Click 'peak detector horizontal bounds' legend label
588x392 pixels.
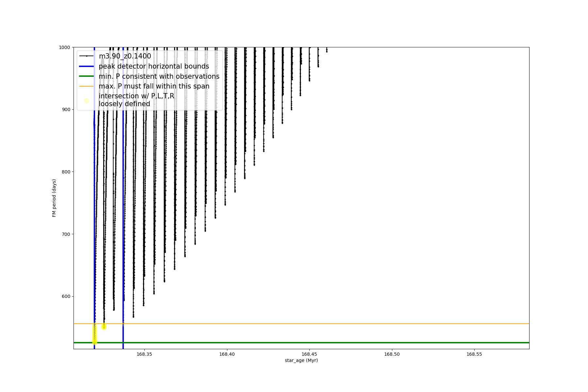tap(154, 66)
